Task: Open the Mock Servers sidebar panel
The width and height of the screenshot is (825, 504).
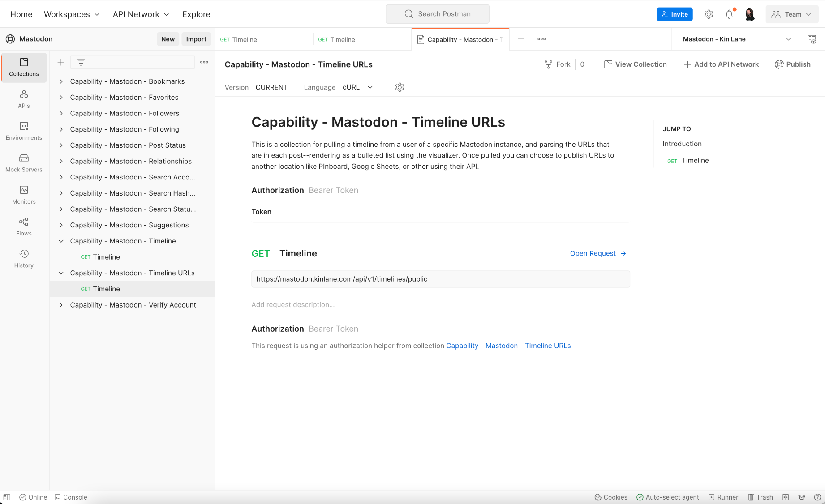Action: point(24,163)
